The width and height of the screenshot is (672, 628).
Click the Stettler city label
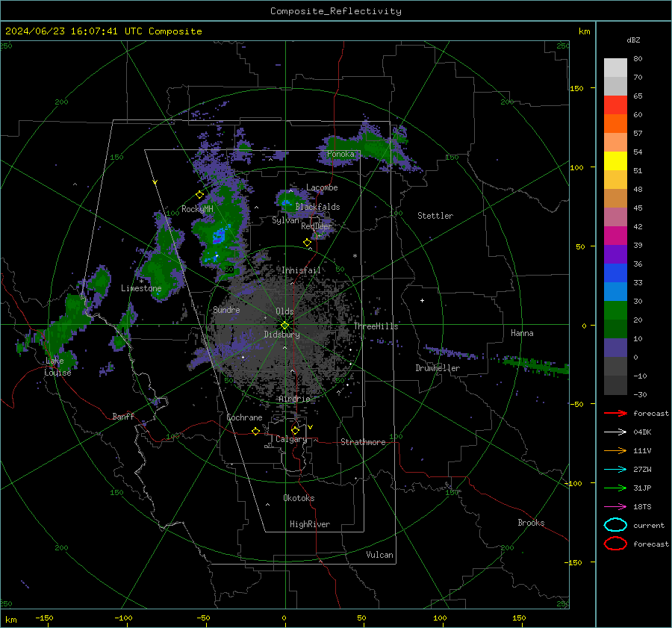click(435, 216)
